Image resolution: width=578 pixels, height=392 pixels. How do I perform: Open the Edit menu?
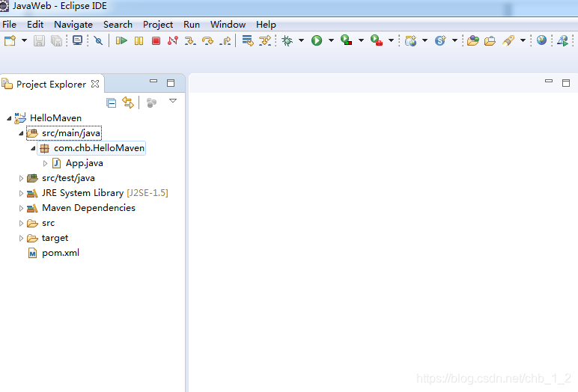35,25
